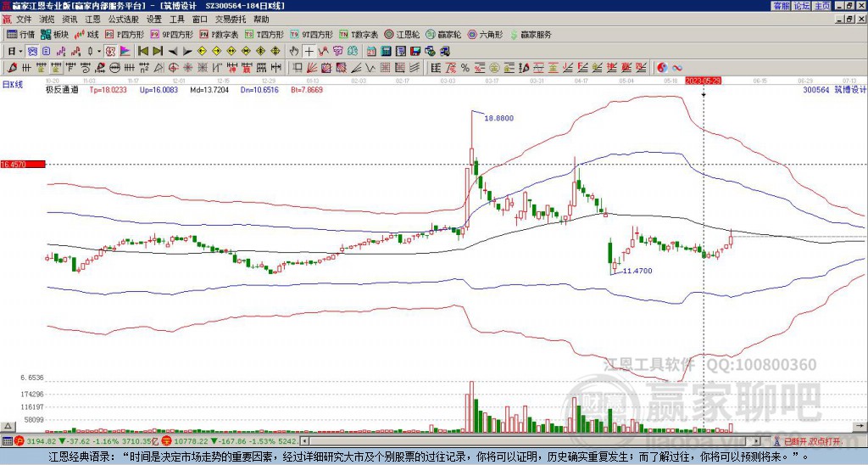Click the 日K线 chart label
Viewport: 868px width, 465px height.
click(x=12, y=84)
